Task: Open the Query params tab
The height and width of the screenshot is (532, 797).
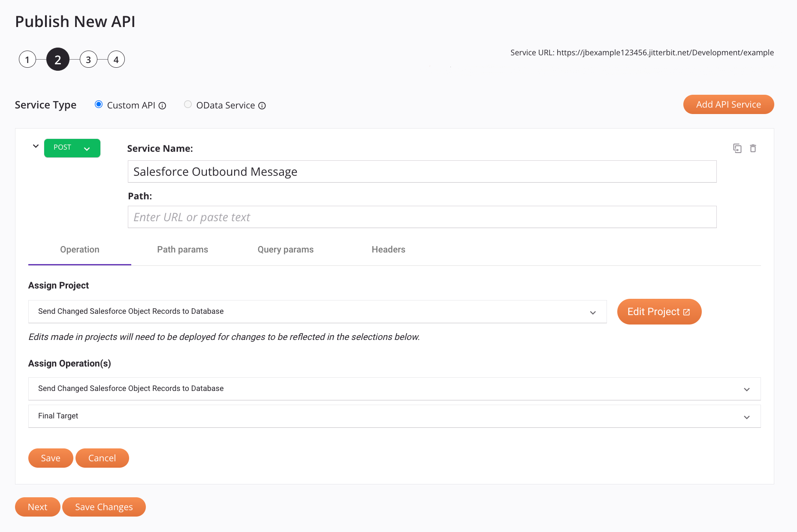Action: click(285, 249)
